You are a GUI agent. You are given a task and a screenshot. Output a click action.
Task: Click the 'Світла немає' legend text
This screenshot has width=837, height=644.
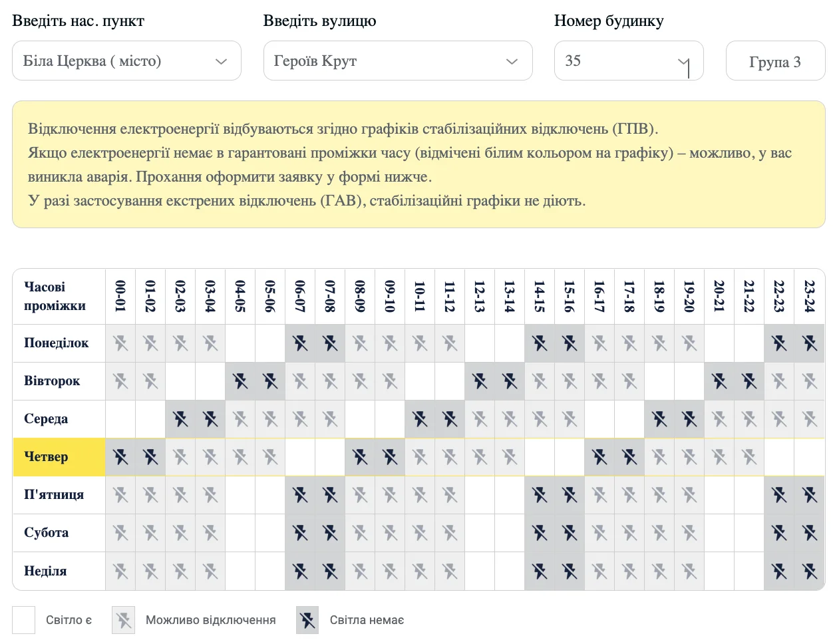coord(367,620)
